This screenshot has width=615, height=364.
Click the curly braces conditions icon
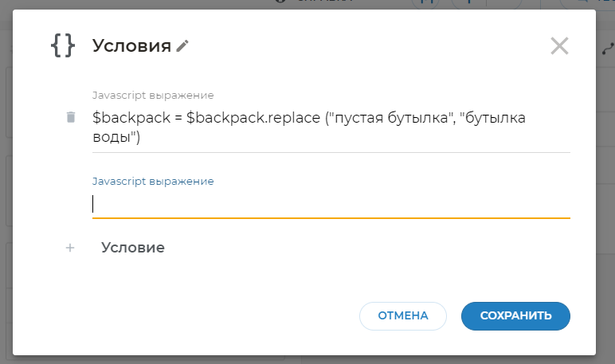63,45
